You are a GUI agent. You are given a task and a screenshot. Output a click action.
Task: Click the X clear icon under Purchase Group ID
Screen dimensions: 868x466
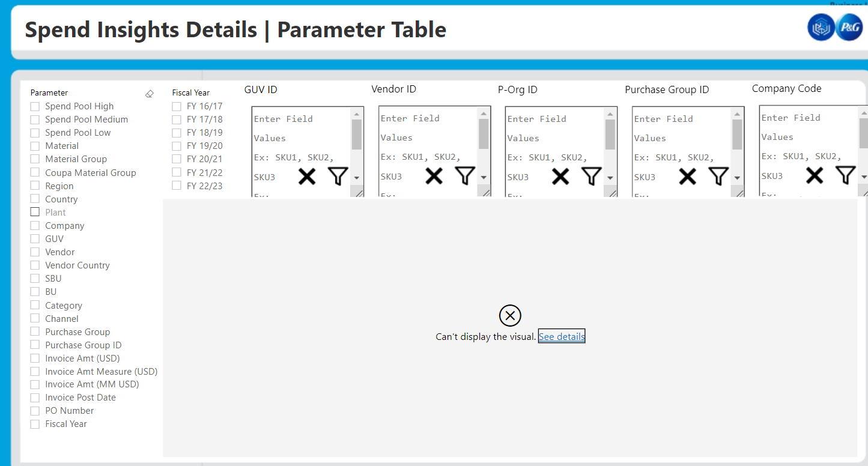click(x=687, y=177)
